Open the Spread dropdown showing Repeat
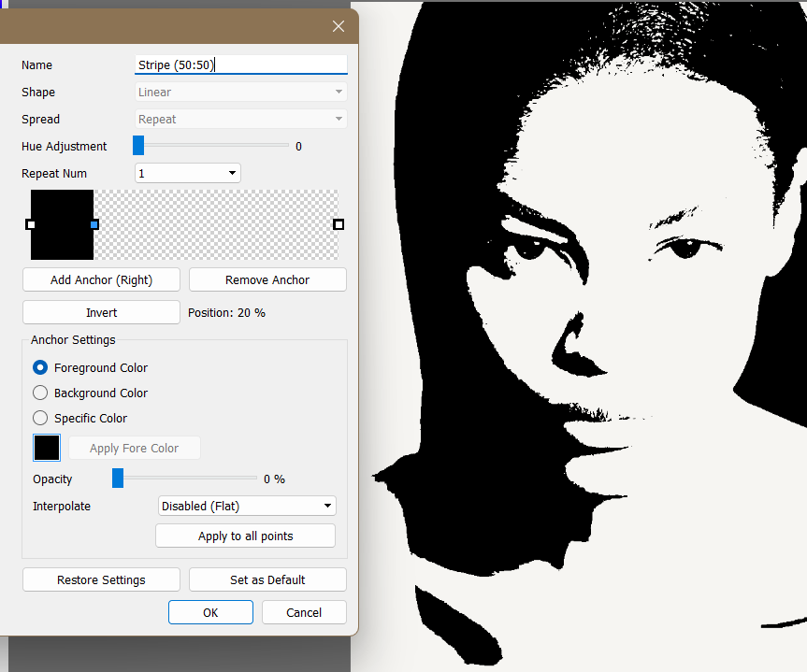The height and width of the screenshot is (672, 807). [241, 120]
